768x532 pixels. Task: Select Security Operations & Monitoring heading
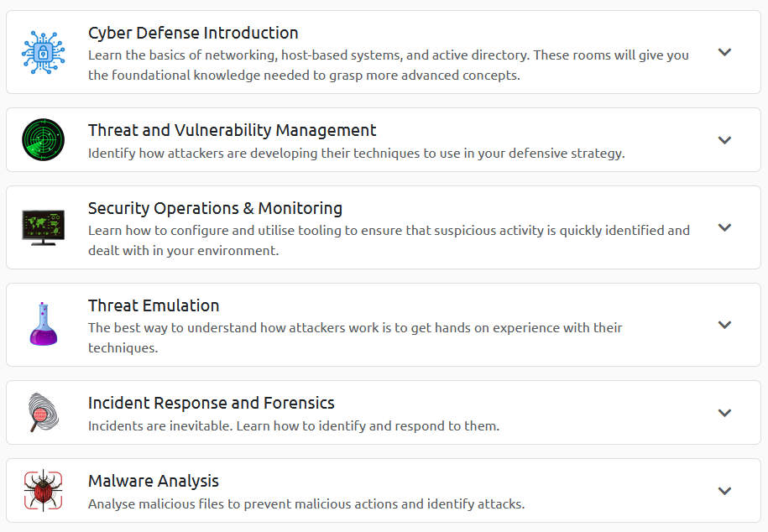click(x=215, y=209)
